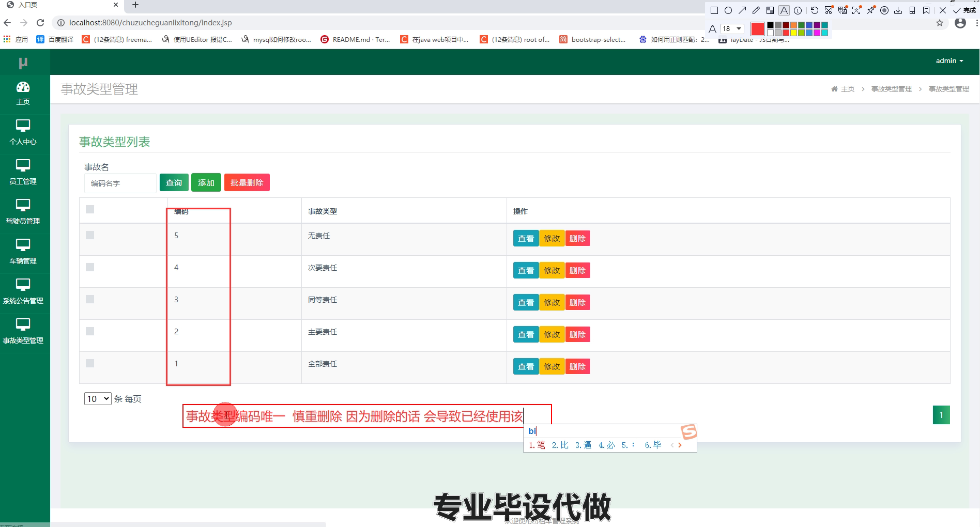Open the 百度翻译 bookmark
This screenshot has width=980, height=527.
[55, 39]
